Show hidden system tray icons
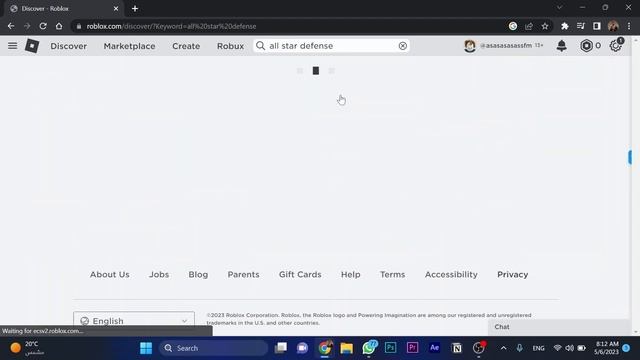The height and width of the screenshot is (360, 640). tap(503, 348)
